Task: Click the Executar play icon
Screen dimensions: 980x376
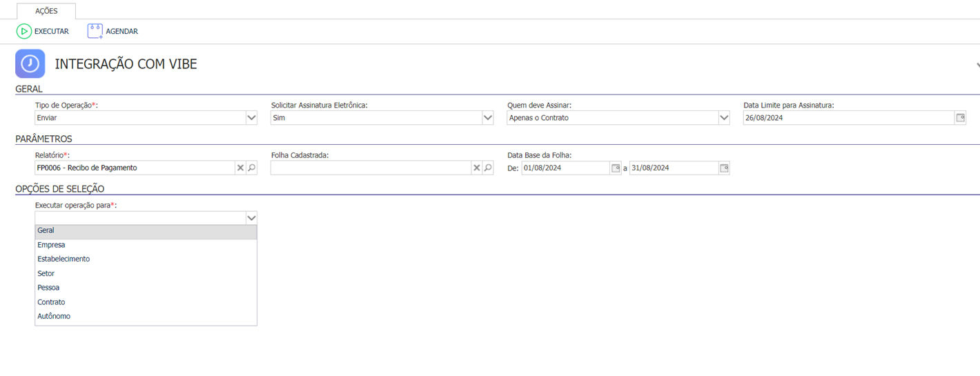Action: [24, 31]
